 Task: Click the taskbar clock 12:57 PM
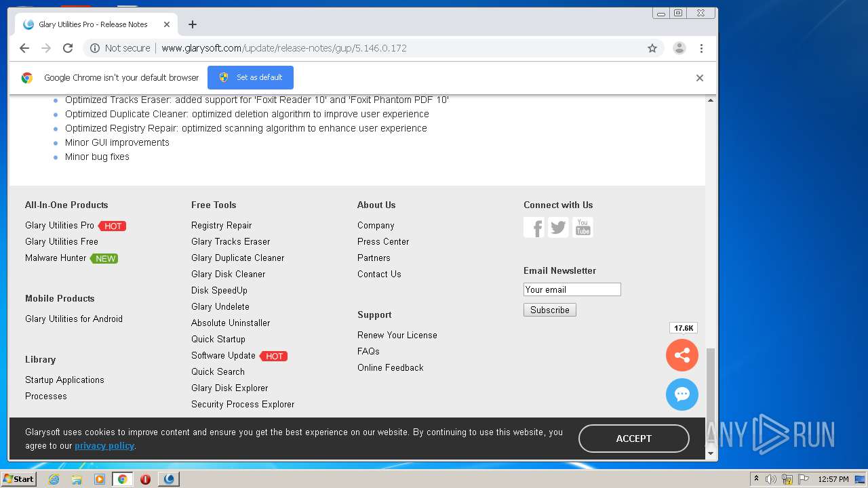[833, 479]
